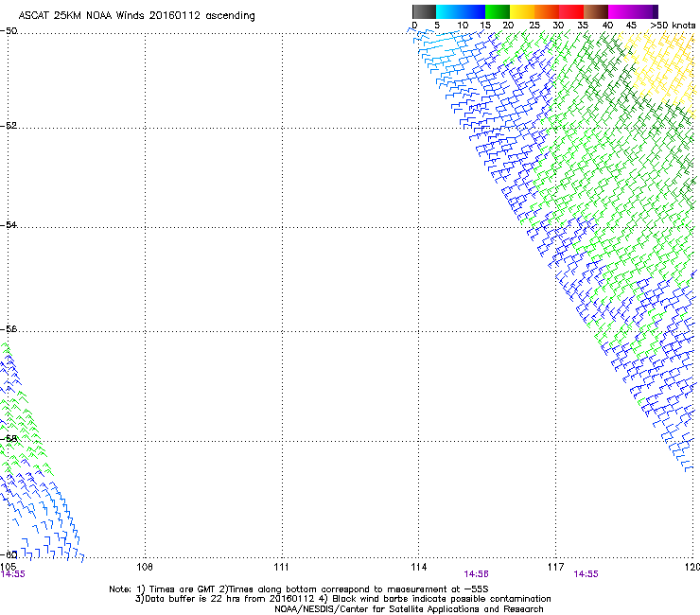Click the longitude label '111'

click(x=281, y=567)
